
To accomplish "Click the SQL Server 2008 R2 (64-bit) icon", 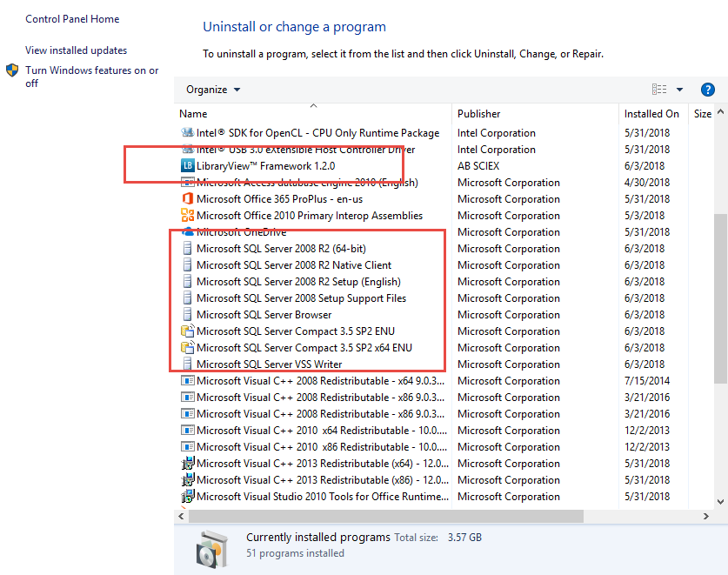I will click(188, 249).
